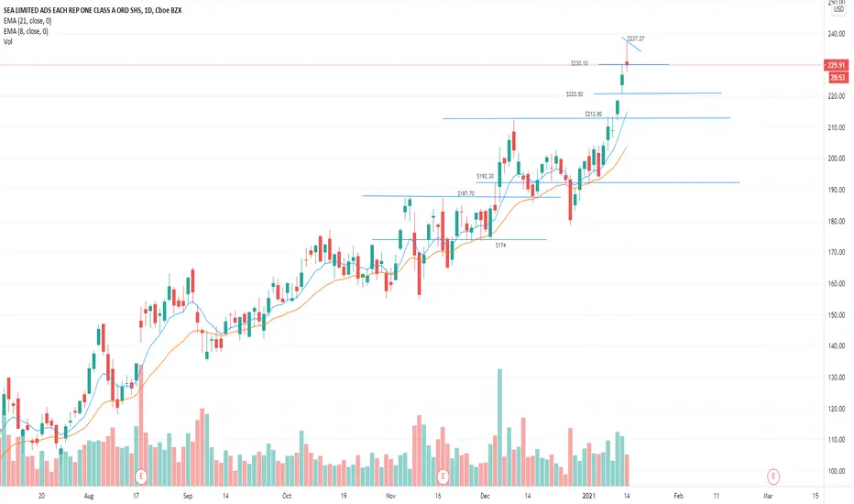Click the earnings marker near Aug 17
854x504 pixels.
click(141, 477)
